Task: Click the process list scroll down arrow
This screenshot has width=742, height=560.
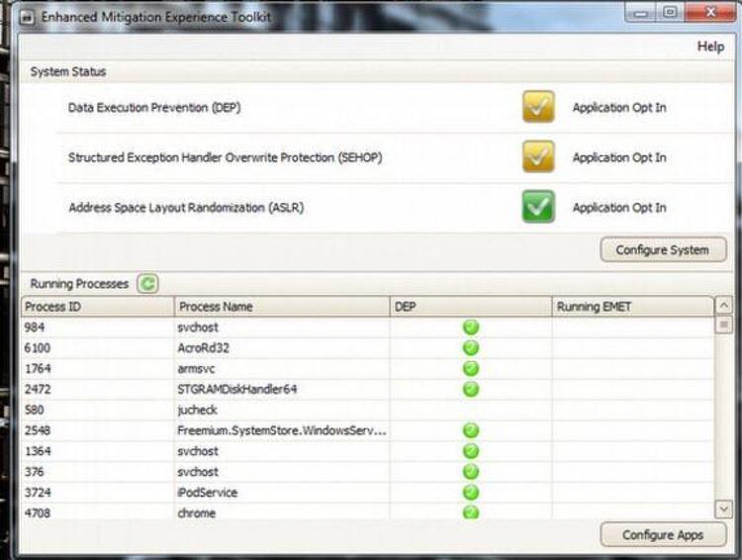Action: [x=723, y=508]
